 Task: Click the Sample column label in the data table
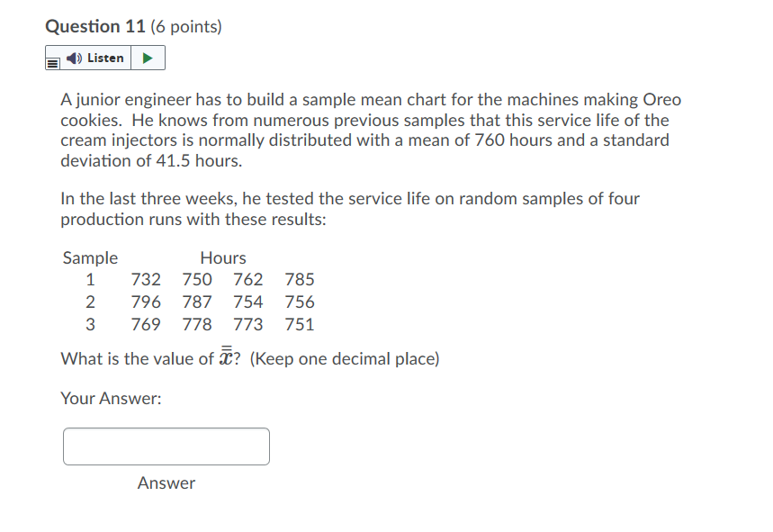click(x=90, y=257)
